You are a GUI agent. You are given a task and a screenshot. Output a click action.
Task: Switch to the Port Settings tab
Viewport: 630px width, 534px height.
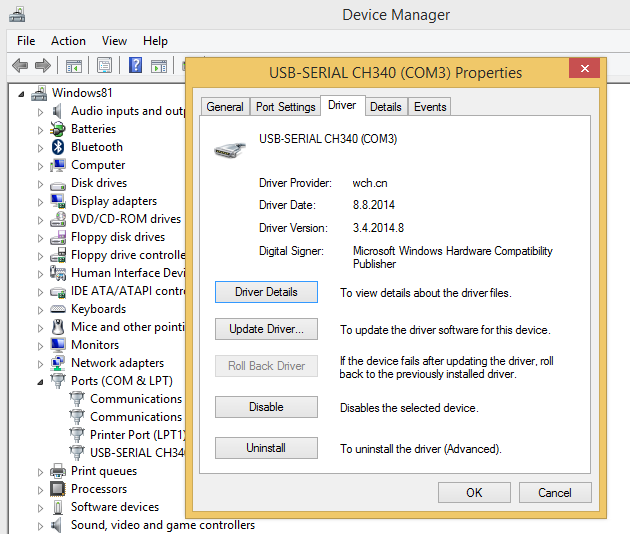pyautogui.click(x=285, y=107)
